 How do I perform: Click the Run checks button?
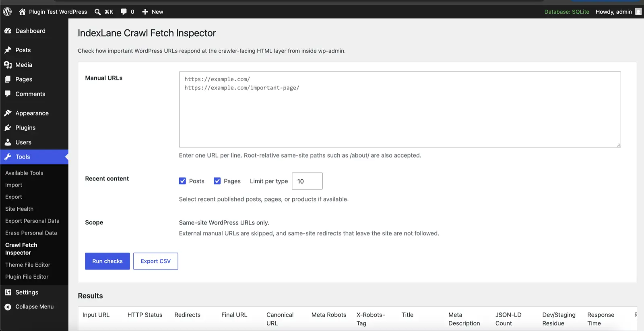click(x=107, y=261)
